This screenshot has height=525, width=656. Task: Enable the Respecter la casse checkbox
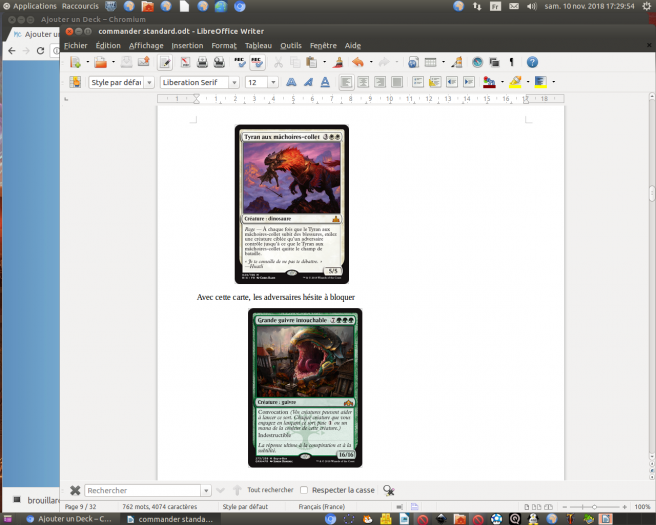coord(305,490)
